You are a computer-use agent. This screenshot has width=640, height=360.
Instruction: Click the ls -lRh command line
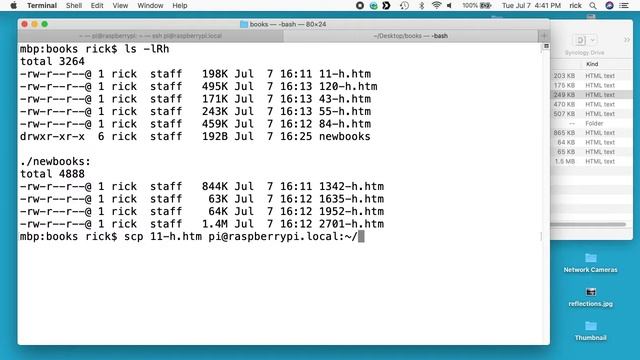pyautogui.click(x=94, y=49)
